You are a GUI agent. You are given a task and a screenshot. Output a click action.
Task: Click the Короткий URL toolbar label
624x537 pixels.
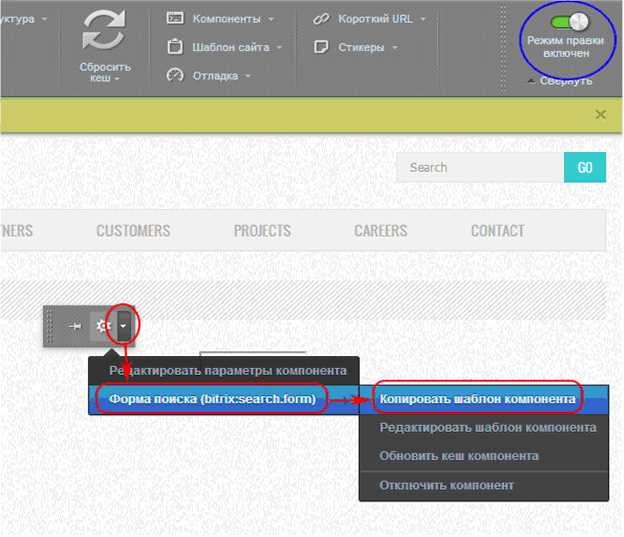click(x=375, y=19)
